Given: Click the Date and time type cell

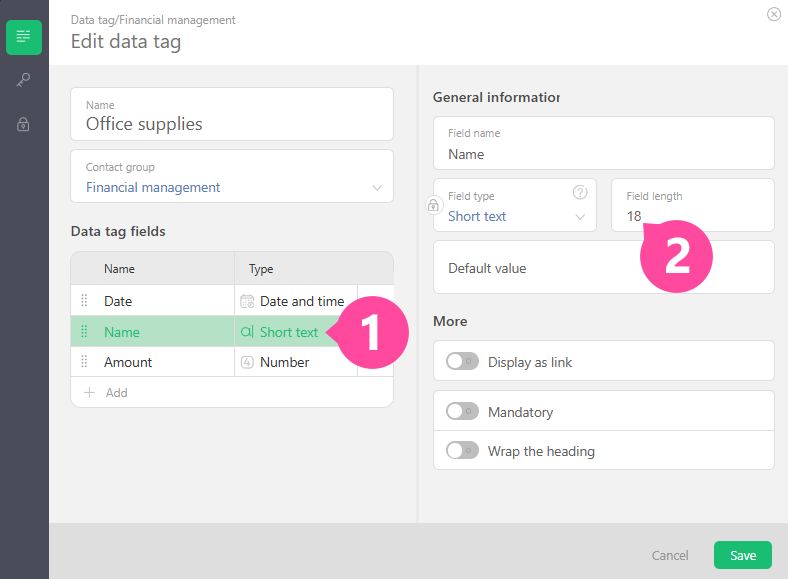Looking at the screenshot, I should [296, 301].
